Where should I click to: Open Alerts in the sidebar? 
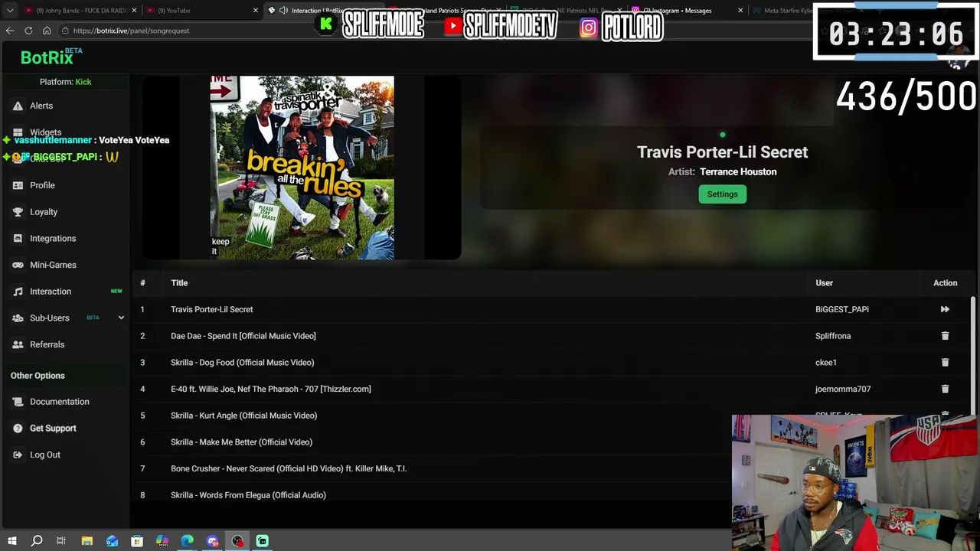[41, 106]
